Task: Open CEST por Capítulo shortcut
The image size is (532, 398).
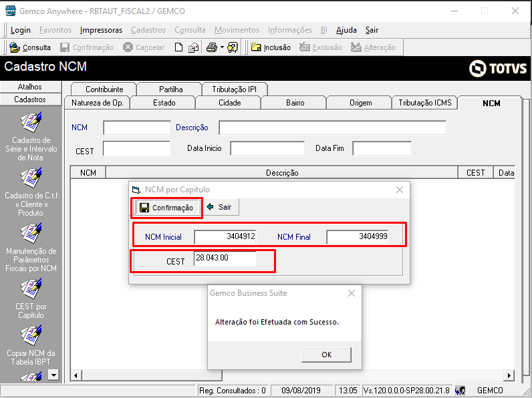Action: (31, 298)
